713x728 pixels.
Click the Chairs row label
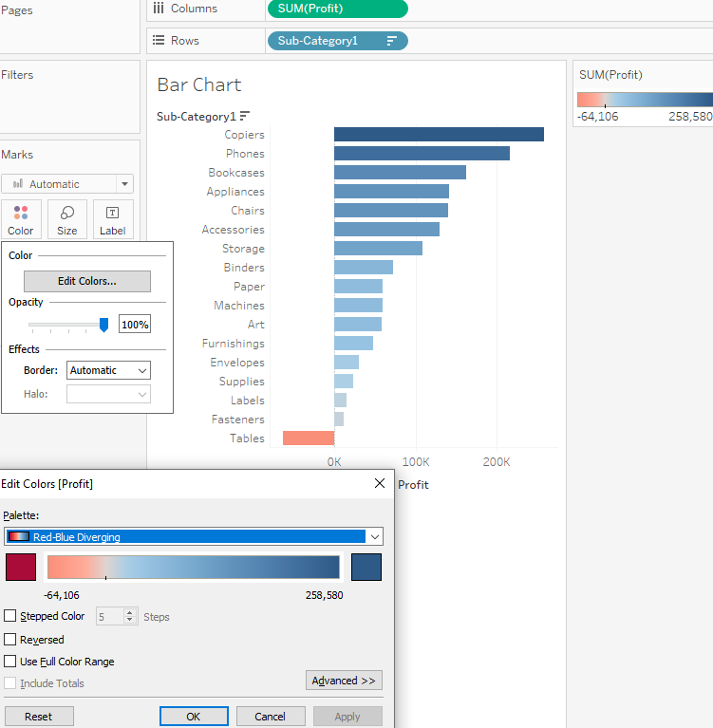point(248,211)
